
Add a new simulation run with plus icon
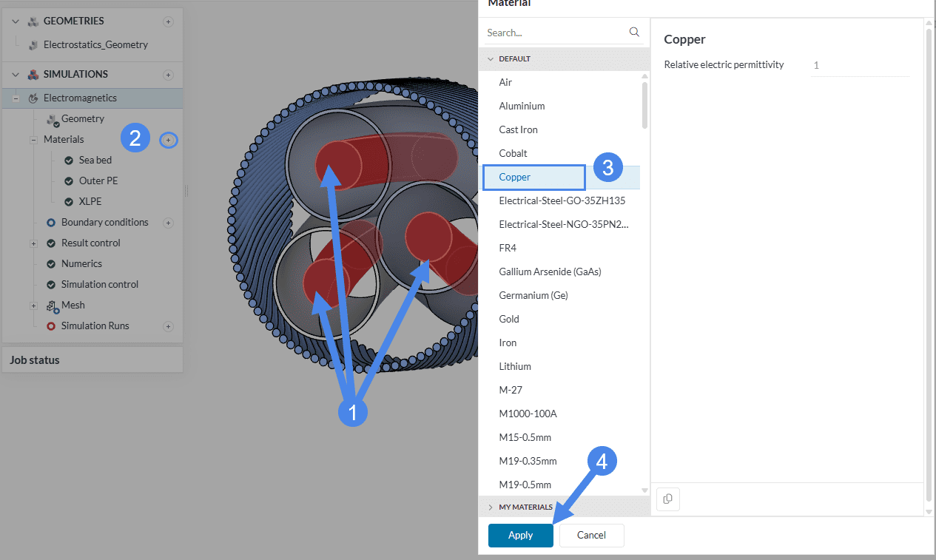(x=168, y=326)
